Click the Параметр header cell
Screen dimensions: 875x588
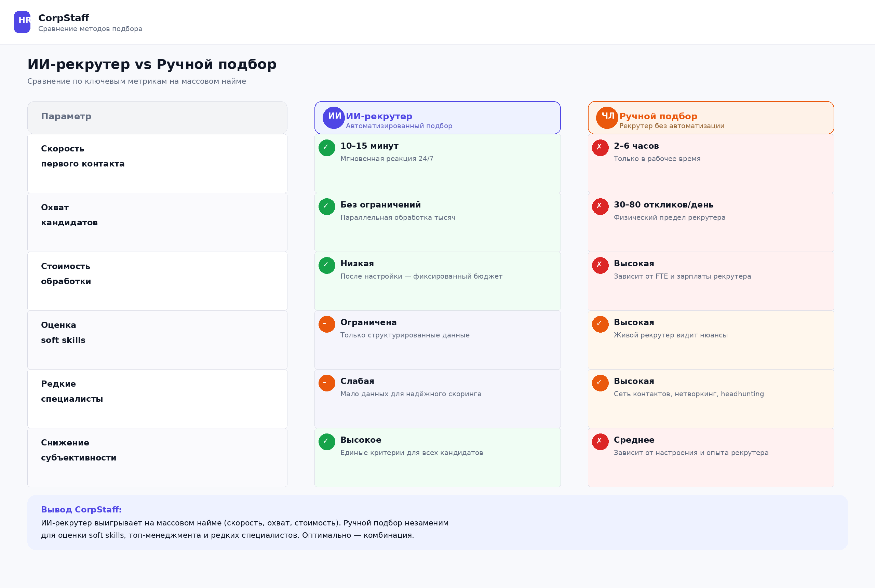click(x=158, y=118)
